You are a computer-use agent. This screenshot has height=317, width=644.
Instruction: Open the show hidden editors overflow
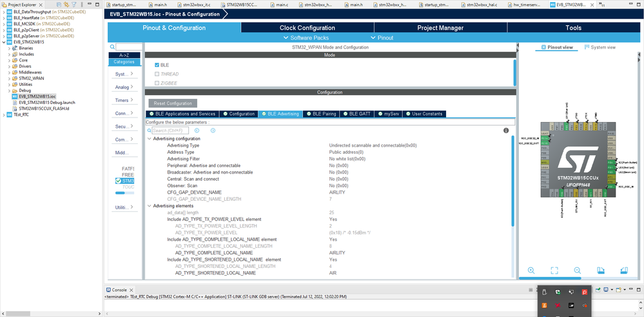coord(602,5)
